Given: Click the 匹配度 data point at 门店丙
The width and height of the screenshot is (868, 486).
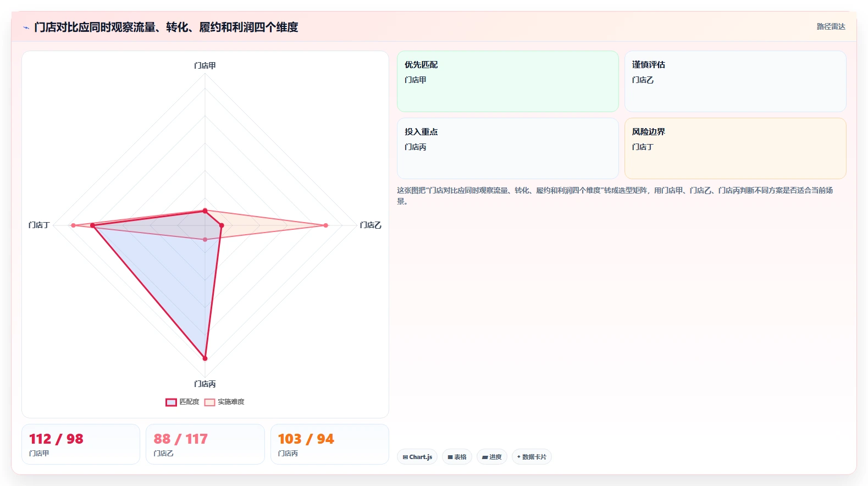Looking at the screenshot, I should click(205, 358).
